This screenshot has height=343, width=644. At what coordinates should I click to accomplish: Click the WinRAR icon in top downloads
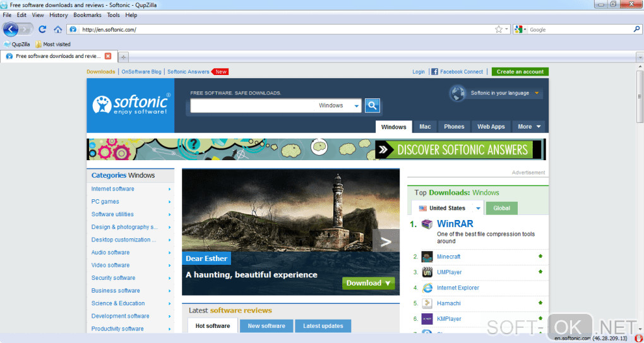click(x=427, y=224)
